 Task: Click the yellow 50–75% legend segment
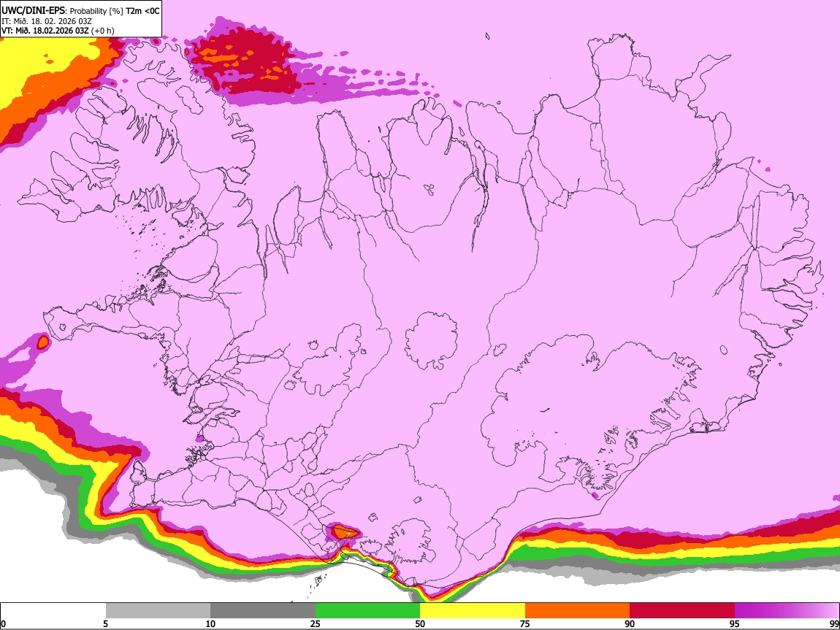pos(473,611)
